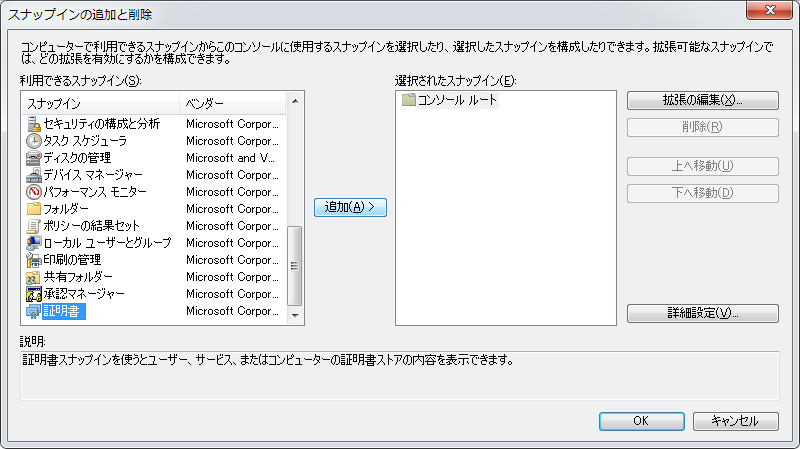Click the パフォーマンス モニター icon

click(33, 192)
